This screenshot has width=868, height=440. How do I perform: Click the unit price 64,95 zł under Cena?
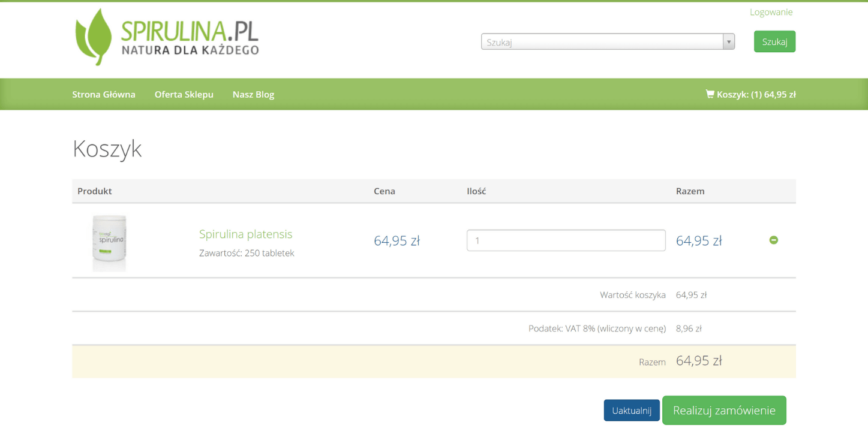point(397,240)
